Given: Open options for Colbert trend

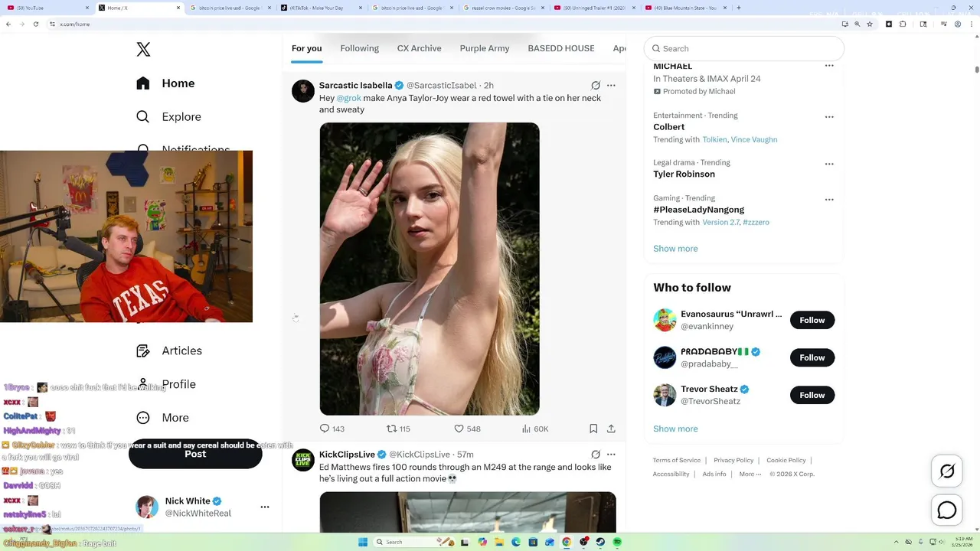Looking at the screenshot, I should pos(829,117).
